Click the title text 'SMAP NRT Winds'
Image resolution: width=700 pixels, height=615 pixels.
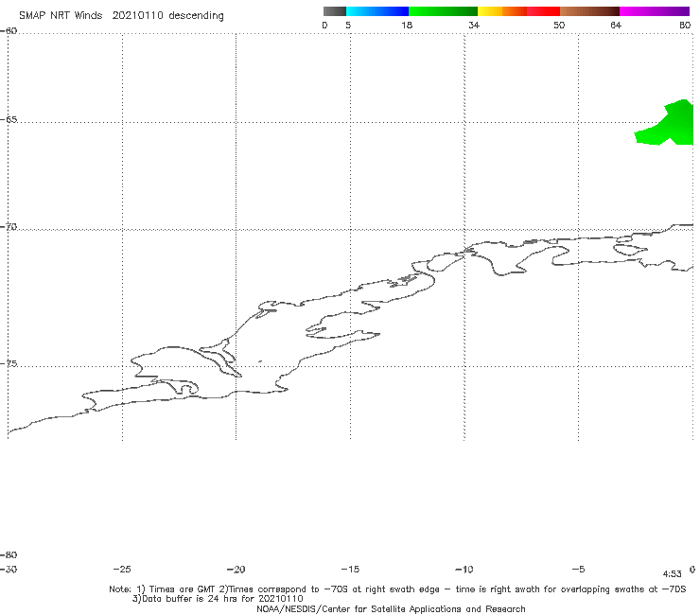pos(61,15)
